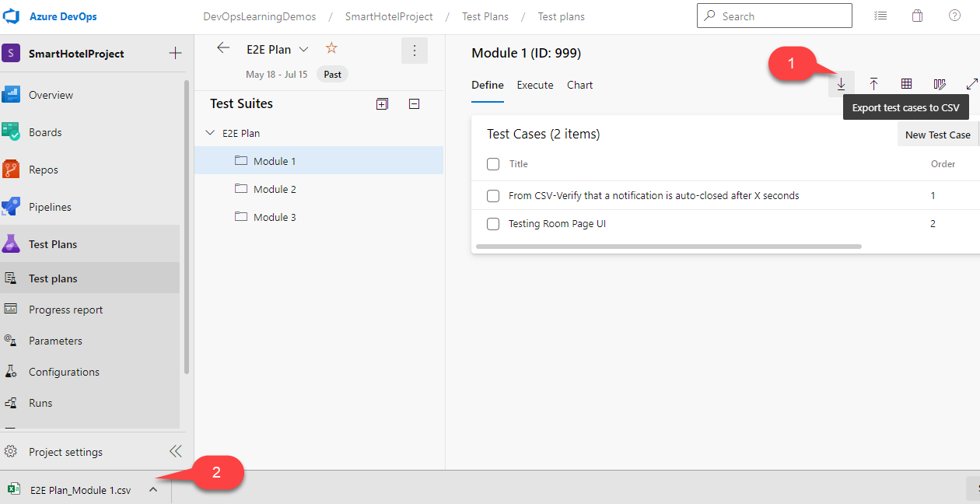Collapse the sidebar with double chevron

click(175, 451)
